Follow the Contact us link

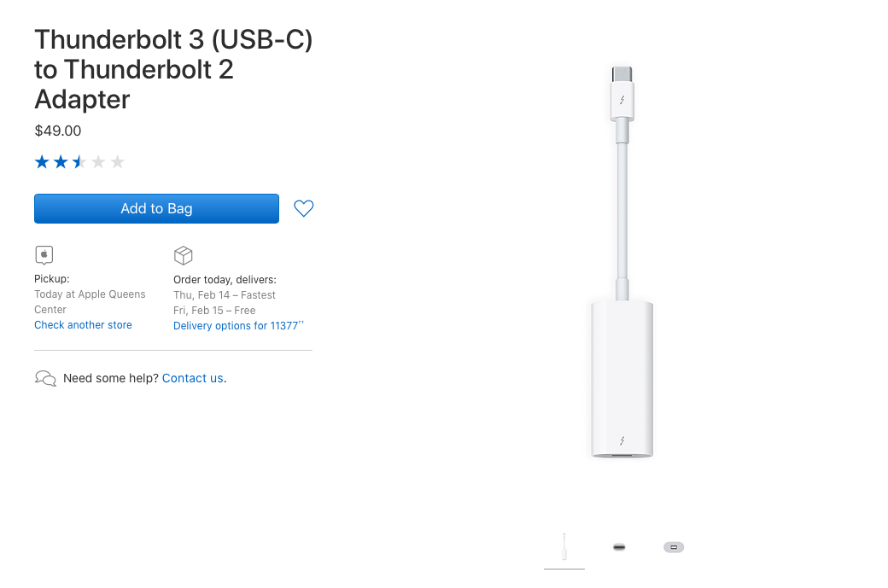click(x=192, y=378)
